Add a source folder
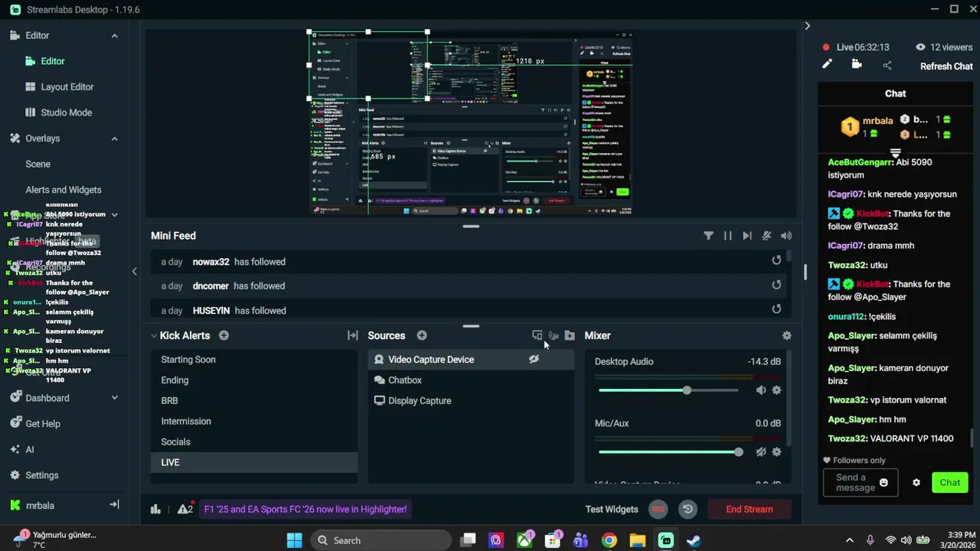 click(570, 335)
